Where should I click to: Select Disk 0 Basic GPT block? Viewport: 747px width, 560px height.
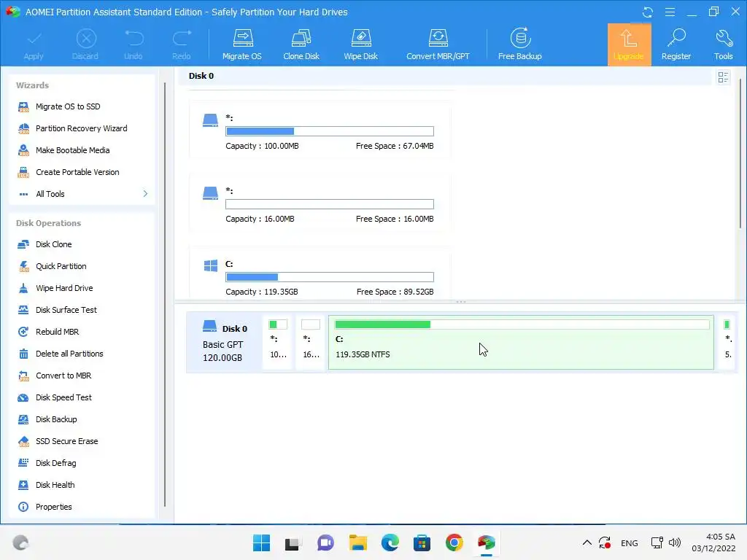pyautogui.click(x=225, y=343)
